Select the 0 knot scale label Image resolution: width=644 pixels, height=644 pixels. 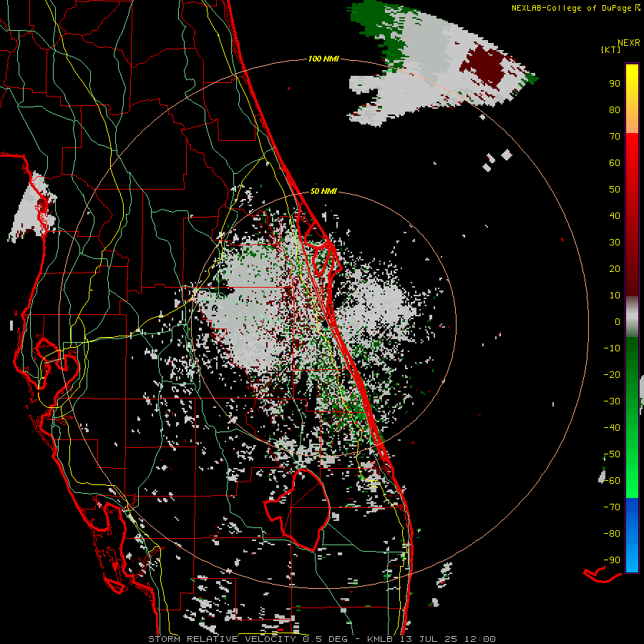[618, 321]
